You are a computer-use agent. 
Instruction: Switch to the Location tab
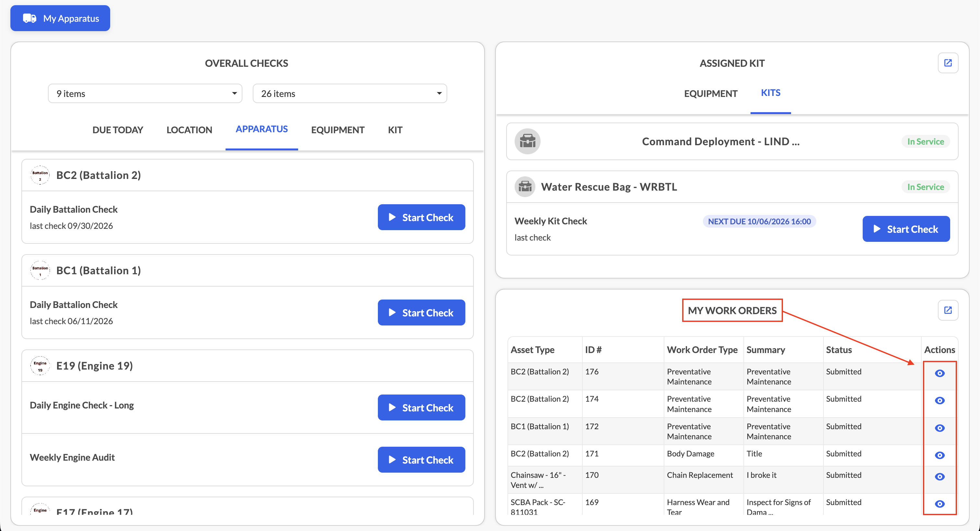pos(189,130)
